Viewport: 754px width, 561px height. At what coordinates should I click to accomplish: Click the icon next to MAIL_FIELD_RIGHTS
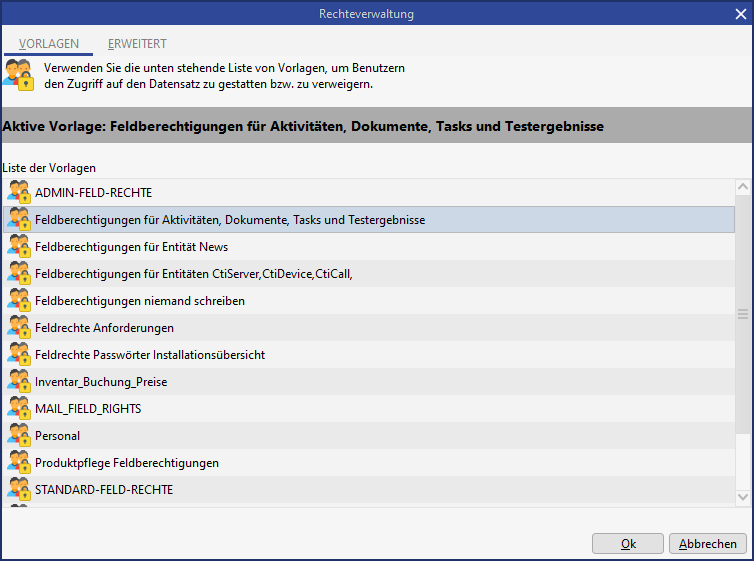pyautogui.click(x=19, y=408)
